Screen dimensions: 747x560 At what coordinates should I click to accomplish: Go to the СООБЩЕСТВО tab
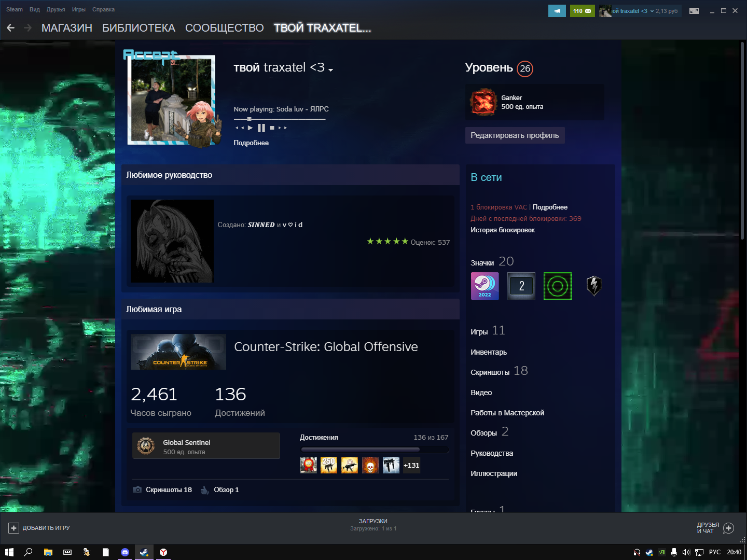(x=225, y=28)
